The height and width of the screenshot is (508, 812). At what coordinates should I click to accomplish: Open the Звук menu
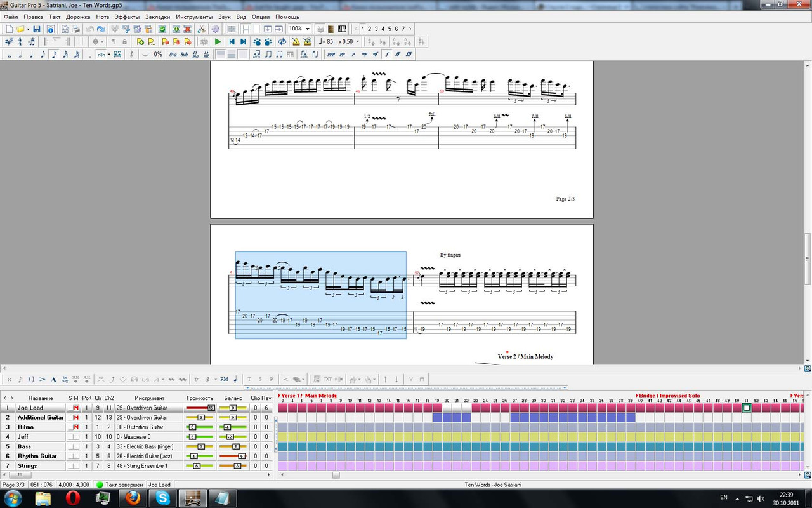pos(225,17)
